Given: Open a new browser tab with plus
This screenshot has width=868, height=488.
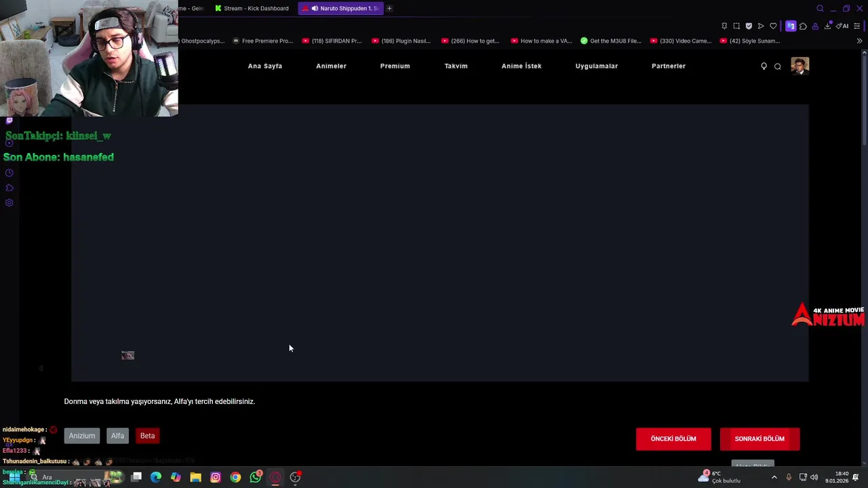Looking at the screenshot, I should coord(389,8).
